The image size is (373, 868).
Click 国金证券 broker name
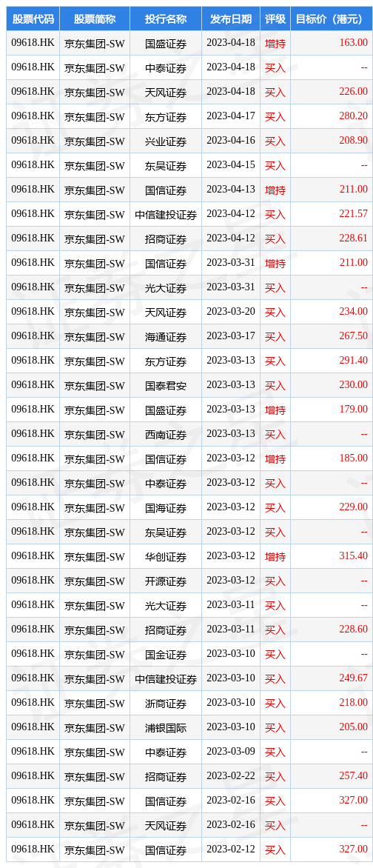[166, 654]
